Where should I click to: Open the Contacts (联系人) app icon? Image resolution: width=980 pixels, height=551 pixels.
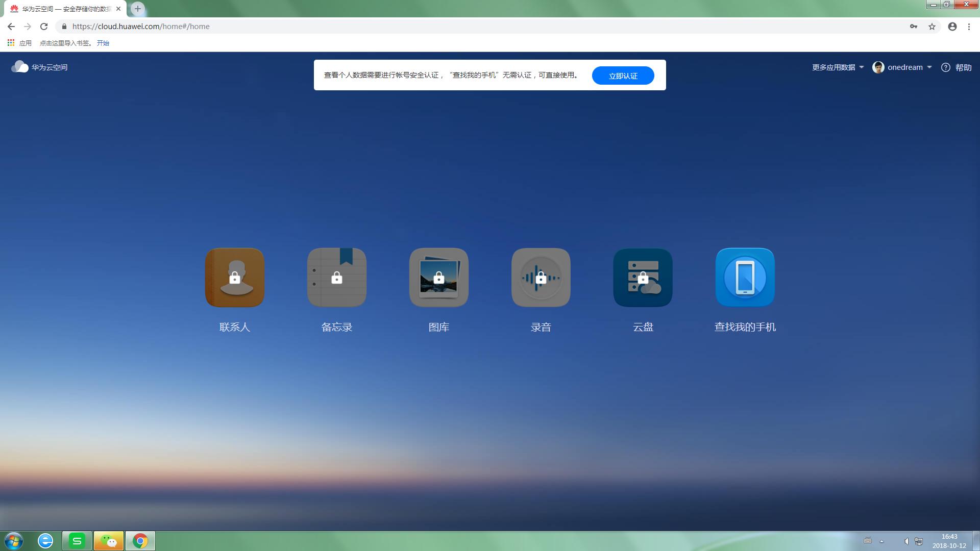[x=234, y=278]
